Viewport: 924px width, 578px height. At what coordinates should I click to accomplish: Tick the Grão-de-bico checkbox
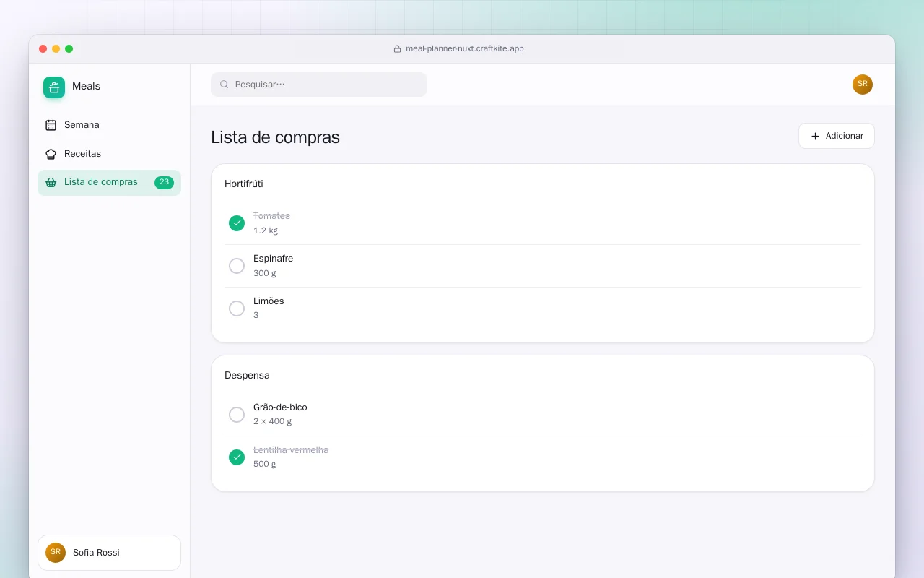237,415
